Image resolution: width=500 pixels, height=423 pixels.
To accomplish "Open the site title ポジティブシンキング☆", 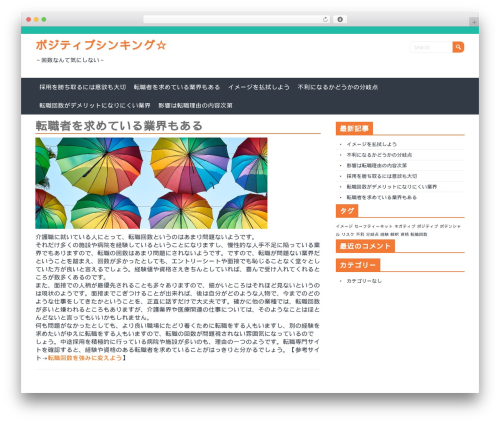I will (101, 45).
